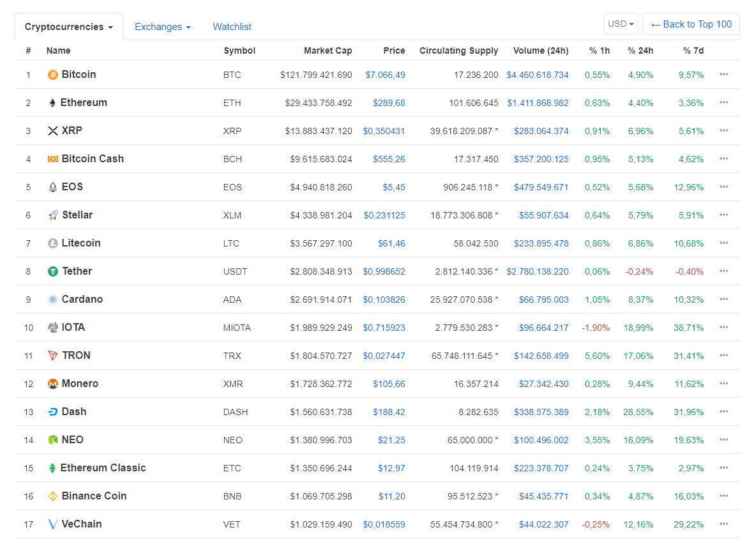Click TRON price $0,027447 link
756x539 pixels.
coord(384,356)
